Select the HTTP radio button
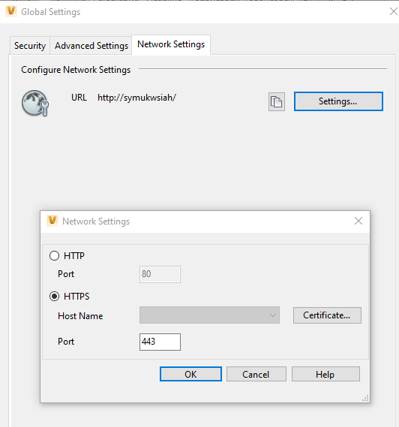The width and height of the screenshot is (399, 427). pos(54,256)
